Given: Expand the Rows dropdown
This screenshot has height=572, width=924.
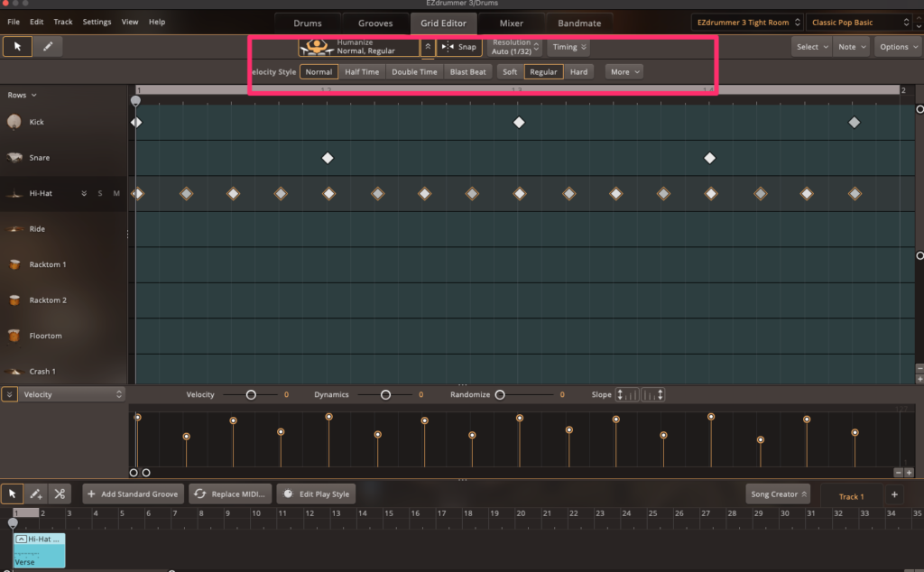Looking at the screenshot, I should pyautogui.click(x=23, y=95).
